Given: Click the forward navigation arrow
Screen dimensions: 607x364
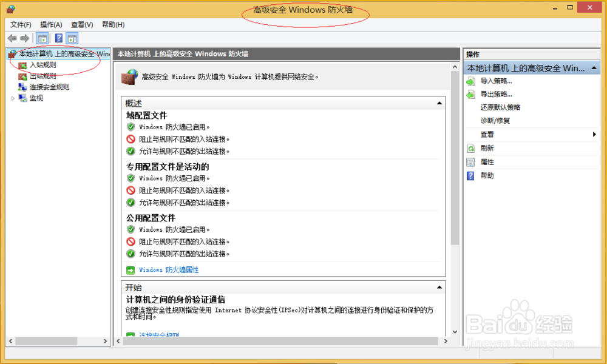Looking at the screenshot, I should pyautogui.click(x=24, y=38).
